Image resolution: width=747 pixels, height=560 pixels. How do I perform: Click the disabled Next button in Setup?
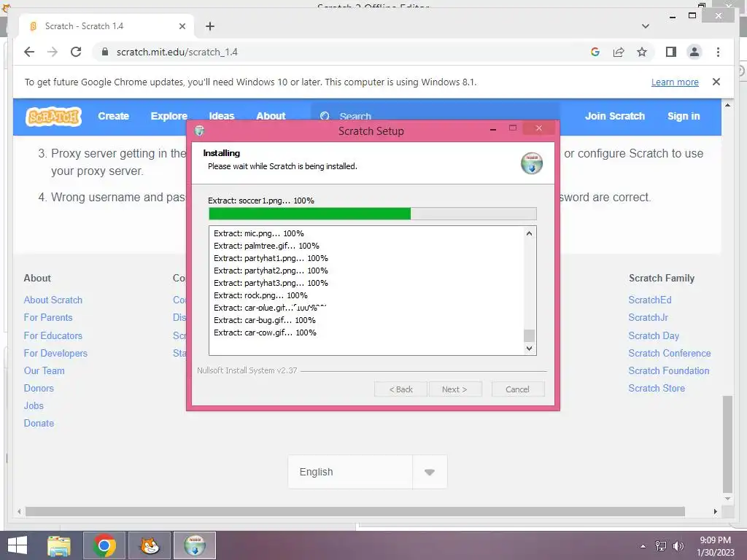(x=454, y=389)
